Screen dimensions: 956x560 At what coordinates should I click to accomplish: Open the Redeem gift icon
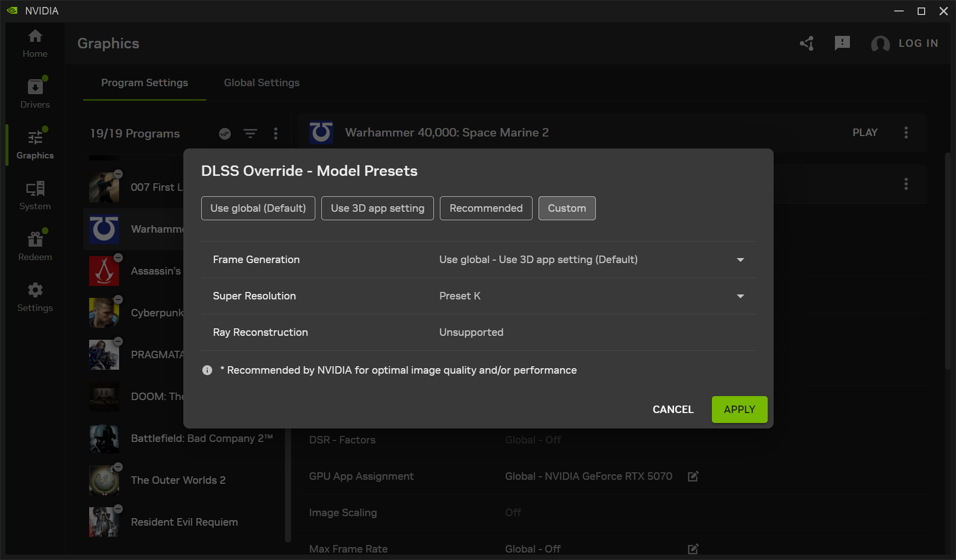35,240
